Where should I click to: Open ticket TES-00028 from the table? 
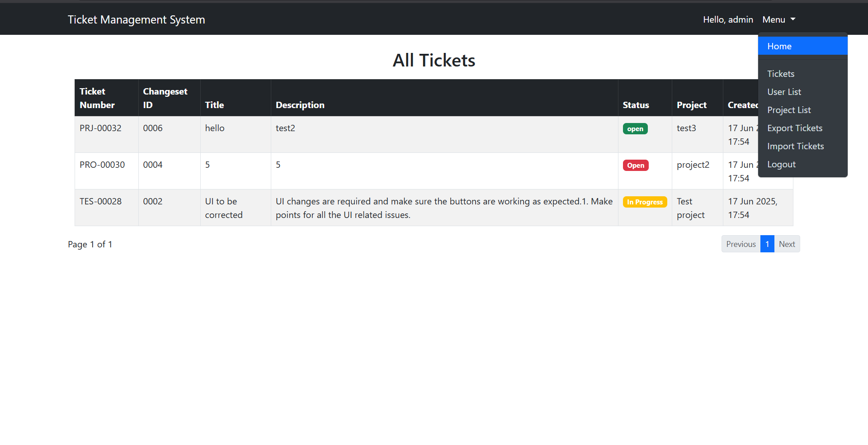tap(100, 201)
